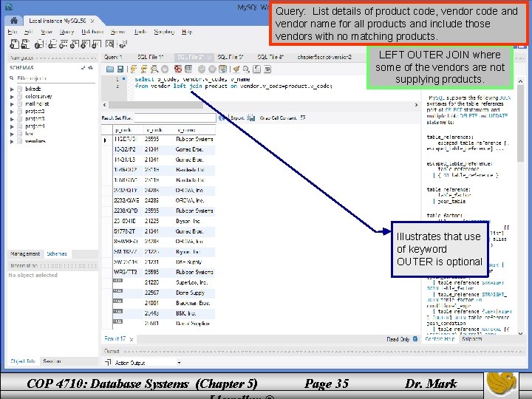Expand the vendors schema

[12, 141]
